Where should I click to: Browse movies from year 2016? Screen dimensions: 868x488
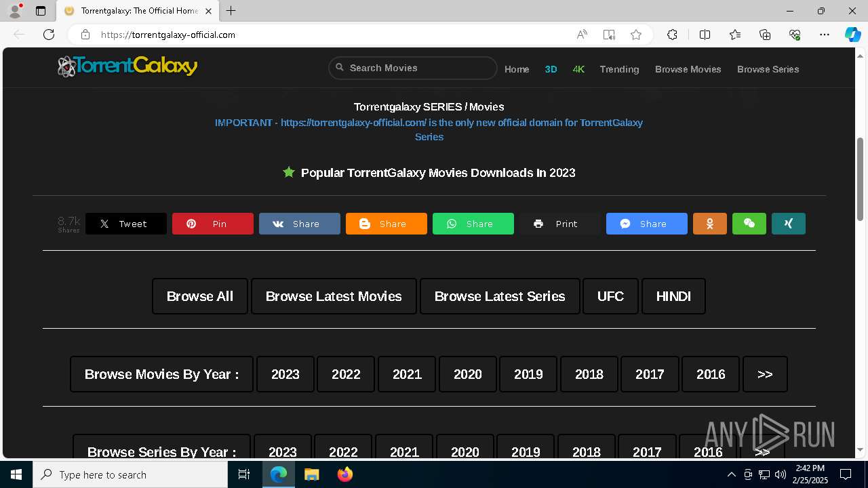(x=711, y=374)
